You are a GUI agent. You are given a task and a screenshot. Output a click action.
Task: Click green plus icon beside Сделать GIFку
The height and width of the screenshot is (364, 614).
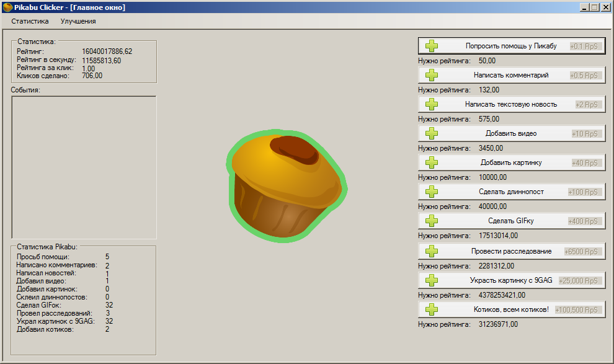coord(432,221)
